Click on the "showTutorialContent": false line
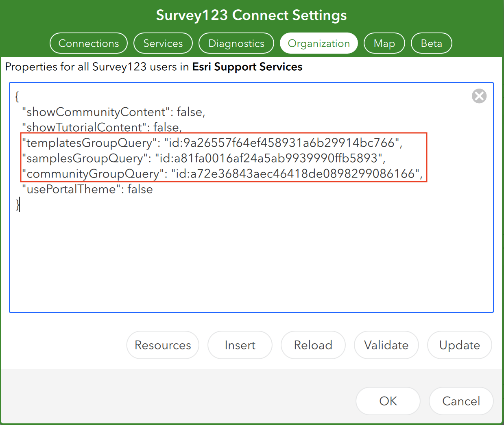This screenshot has height=425, width=504. 102,127
